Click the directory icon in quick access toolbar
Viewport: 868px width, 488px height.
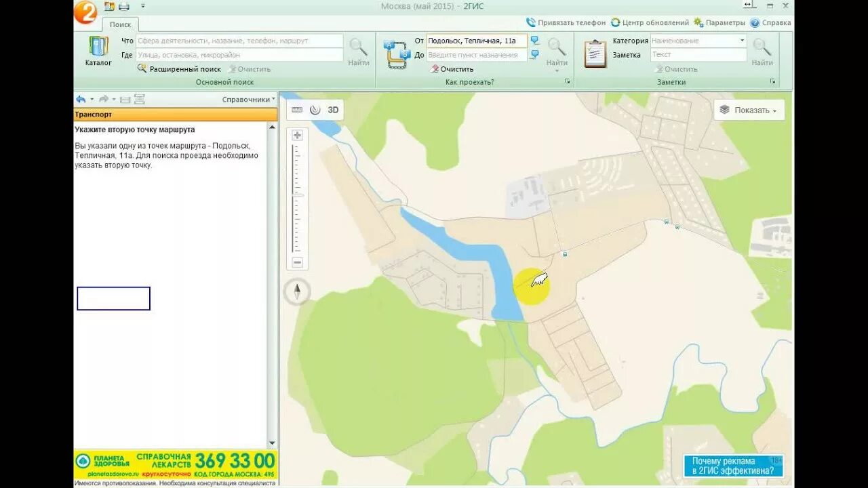click(x=110, y=6)
